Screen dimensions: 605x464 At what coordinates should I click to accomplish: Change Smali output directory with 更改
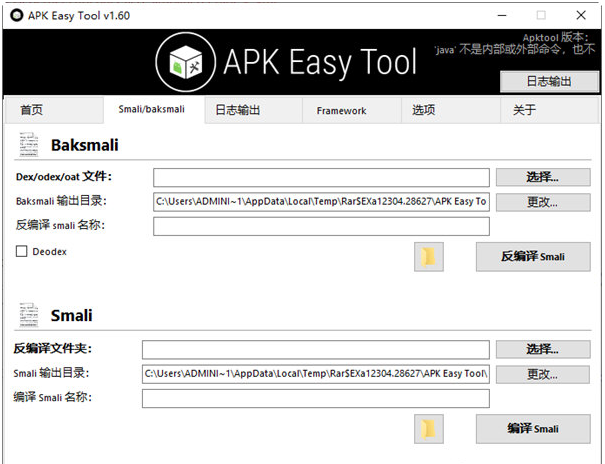click(543, 374)
